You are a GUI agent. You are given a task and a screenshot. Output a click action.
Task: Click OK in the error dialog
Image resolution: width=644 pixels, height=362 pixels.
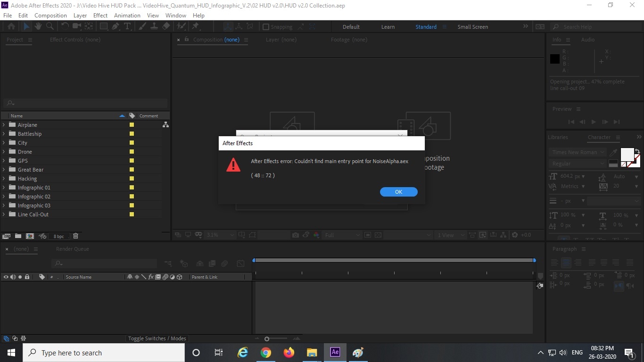click(398, 192)
